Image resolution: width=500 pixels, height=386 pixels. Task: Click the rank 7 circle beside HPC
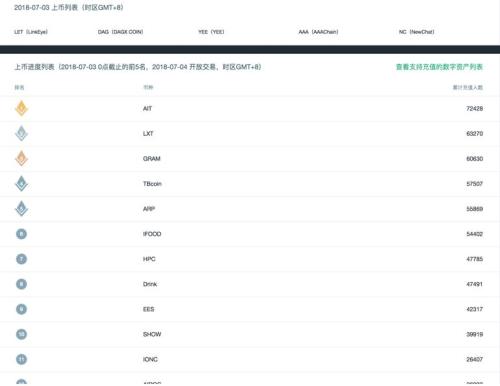click(21, 259)
